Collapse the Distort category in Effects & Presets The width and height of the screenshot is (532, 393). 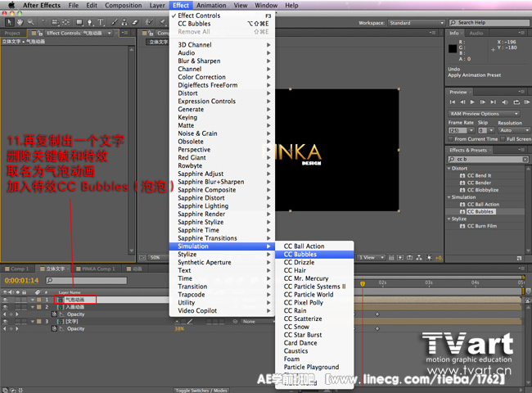pos(449,169)
